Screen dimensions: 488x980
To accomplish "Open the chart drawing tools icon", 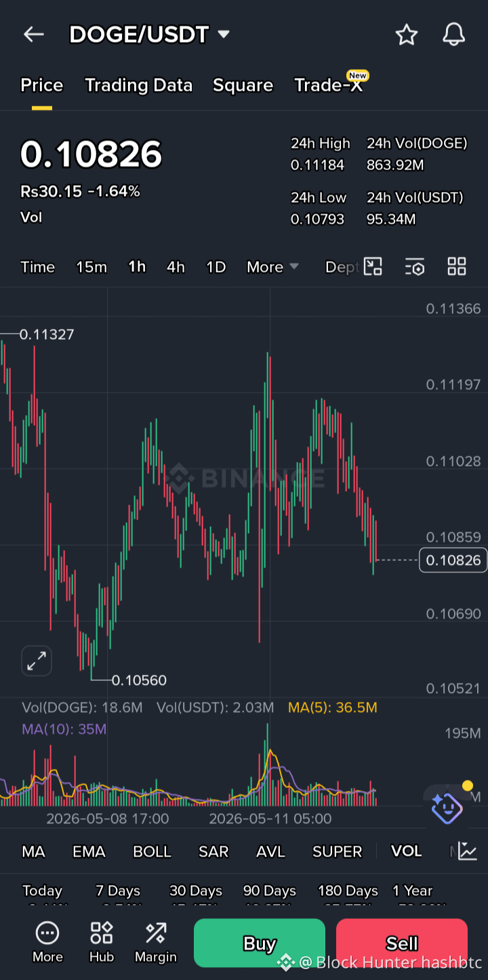I will click(373, 267).
